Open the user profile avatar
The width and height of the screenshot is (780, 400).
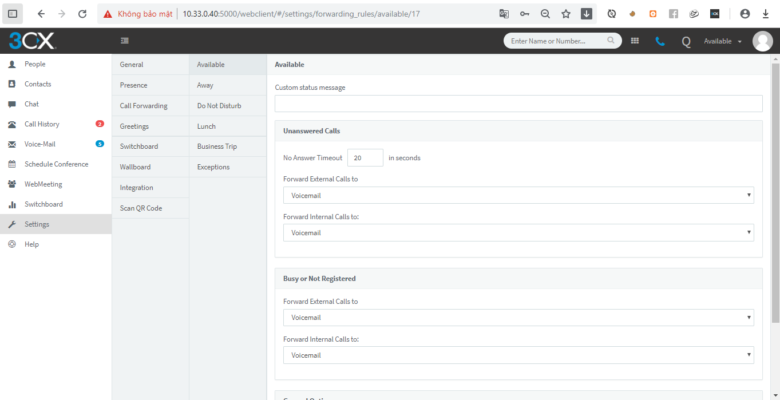coord(761,40)
